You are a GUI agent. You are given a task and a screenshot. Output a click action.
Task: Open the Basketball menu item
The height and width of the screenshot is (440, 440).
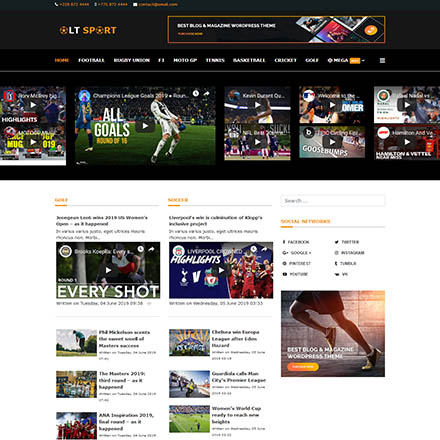point(249,60)
